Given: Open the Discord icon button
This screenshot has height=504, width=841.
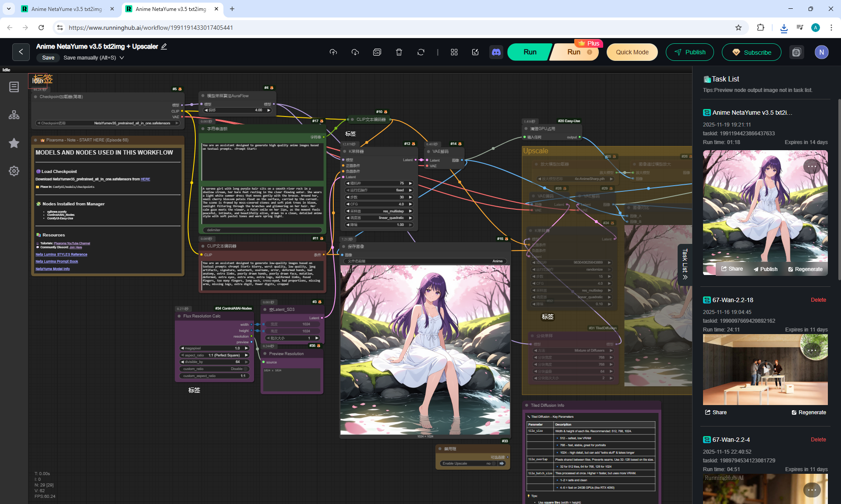Looking at the screenshot, I should [x=496, y=52].
